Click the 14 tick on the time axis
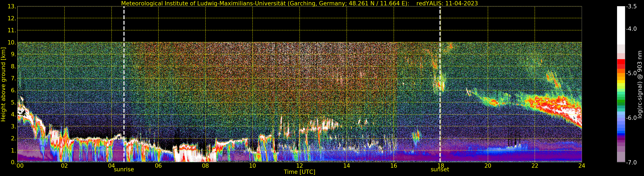The width and height of the screenshot is (644, 176). click(347, 166)
